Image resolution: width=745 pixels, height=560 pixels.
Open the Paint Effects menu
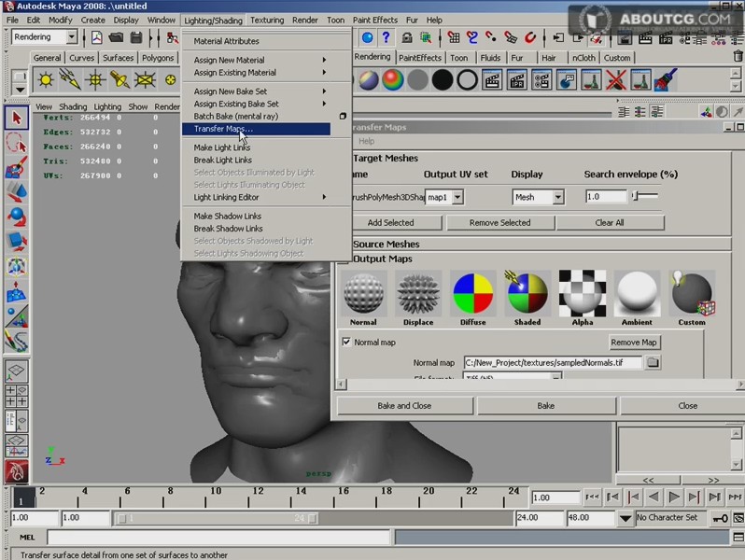(x=375, y=20)
